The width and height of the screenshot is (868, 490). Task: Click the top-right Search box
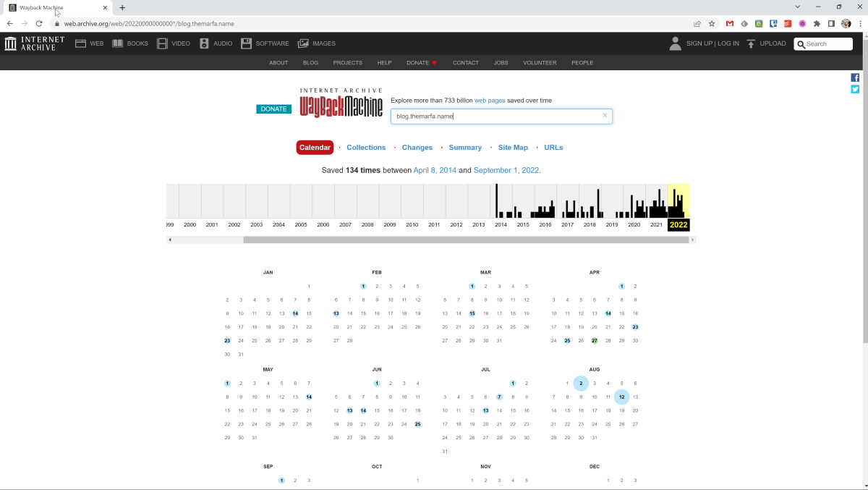(823, 44)
